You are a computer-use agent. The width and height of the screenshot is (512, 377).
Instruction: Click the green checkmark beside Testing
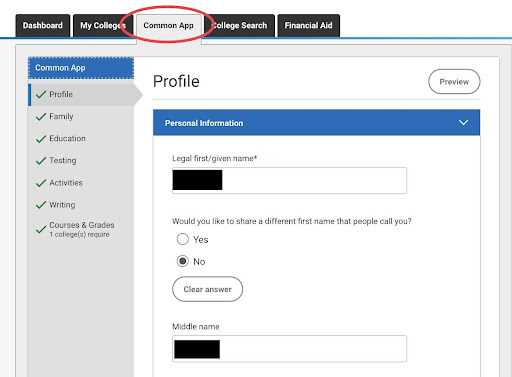point(41,161)
